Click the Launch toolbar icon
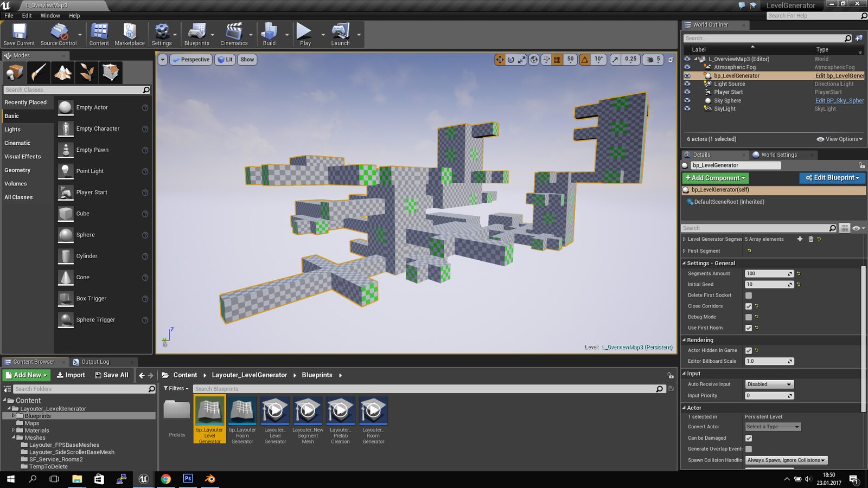Viewport: 868px width, 488px height. click(x=340, y=34)
